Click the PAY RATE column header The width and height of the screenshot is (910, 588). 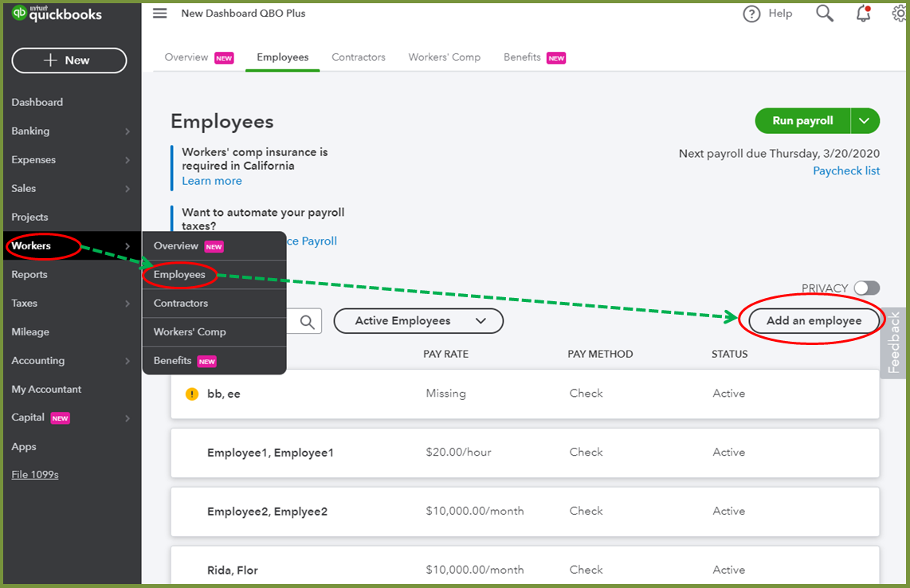click(445, 354)
